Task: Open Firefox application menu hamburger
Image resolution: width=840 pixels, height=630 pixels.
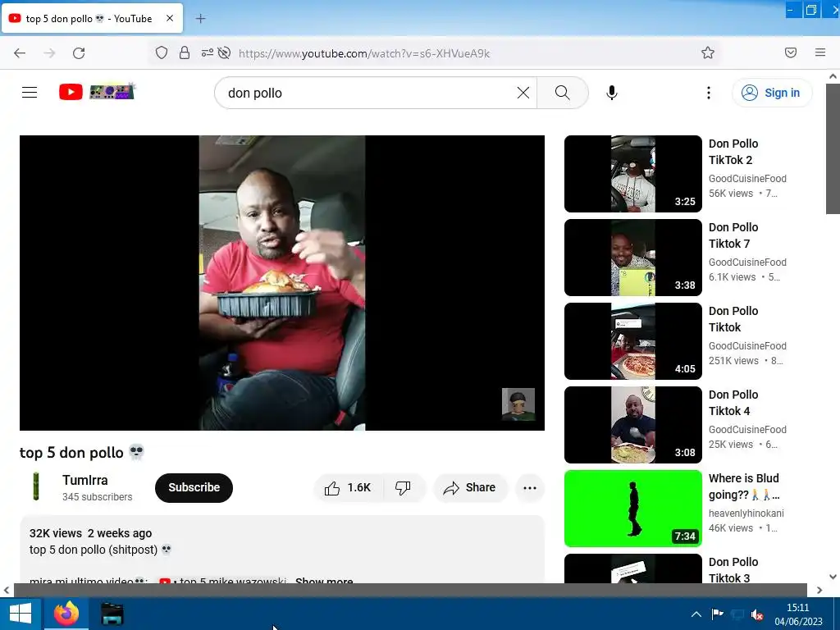Action: click(x=820, y=52)
